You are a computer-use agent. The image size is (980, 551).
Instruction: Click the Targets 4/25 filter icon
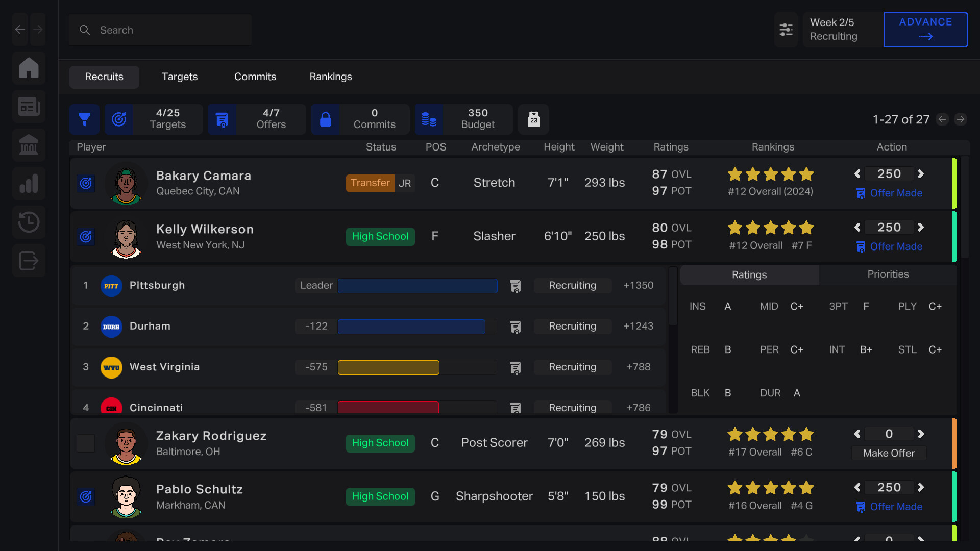click(x=119, y=119)
